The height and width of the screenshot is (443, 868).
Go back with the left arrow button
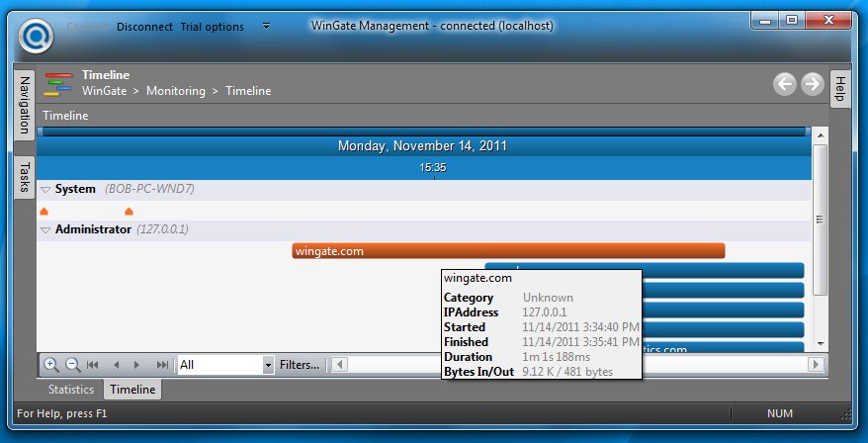click(x=785, y=84)
